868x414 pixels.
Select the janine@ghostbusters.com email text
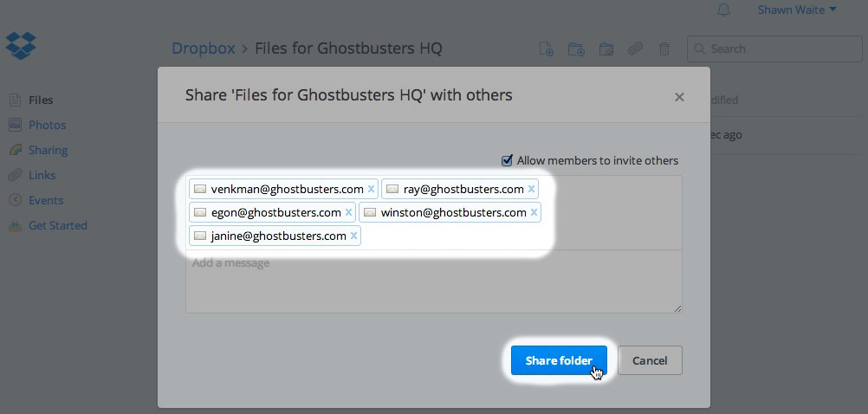pyautogui.click(x=278, y=236)
